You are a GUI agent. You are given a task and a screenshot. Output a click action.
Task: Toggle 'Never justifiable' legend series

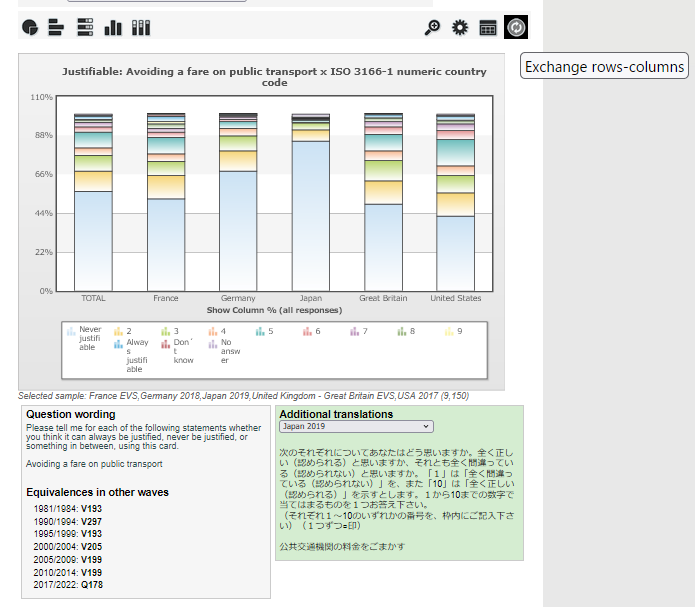tap(84, 338)
